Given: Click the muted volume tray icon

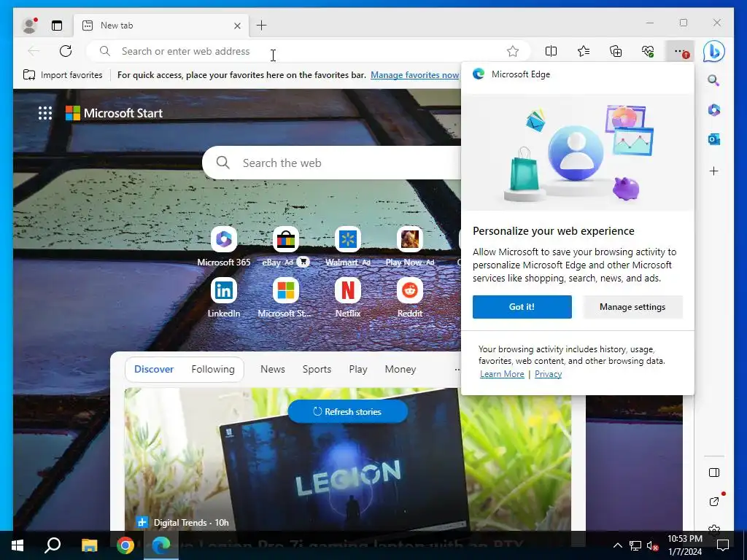Looking at the screenshot, I should [x=653, y=545].
